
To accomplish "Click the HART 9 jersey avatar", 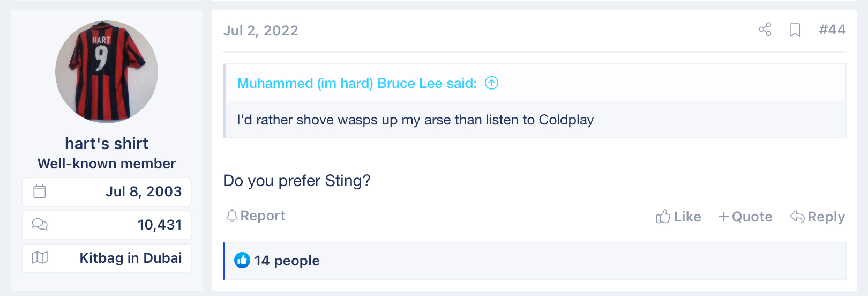I will tap(107, 72).
